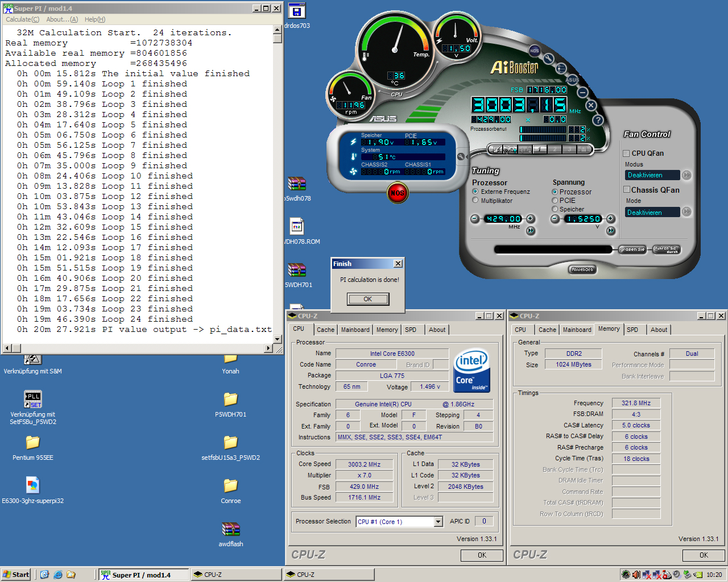Decrease processor voltage with minus button
This screenshot has width=728, height=582.
(x=556, y=219)
